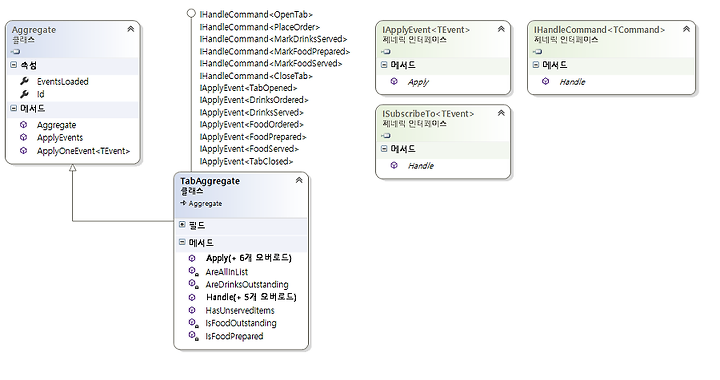
Task: Collapse the 메서드 section in TabAggregate
Action: coord(182,242)
